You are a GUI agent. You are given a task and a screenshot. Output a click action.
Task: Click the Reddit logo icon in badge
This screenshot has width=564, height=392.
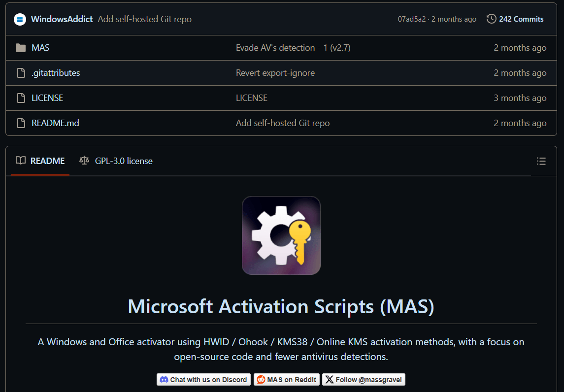click(x=261, y=379)
